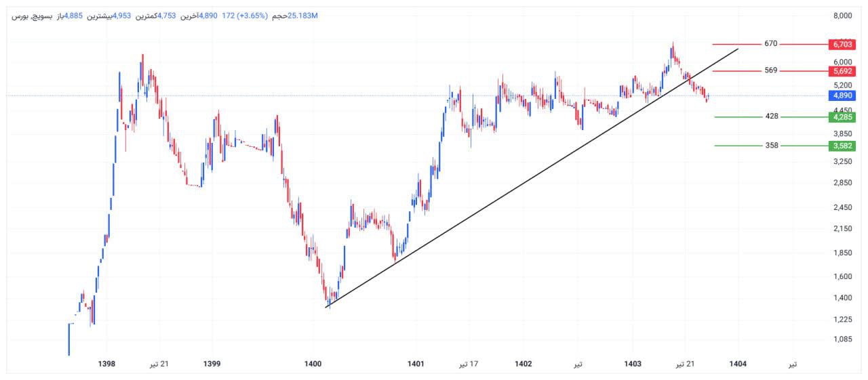Click year 1400 on the time axis

click(313, 364)
